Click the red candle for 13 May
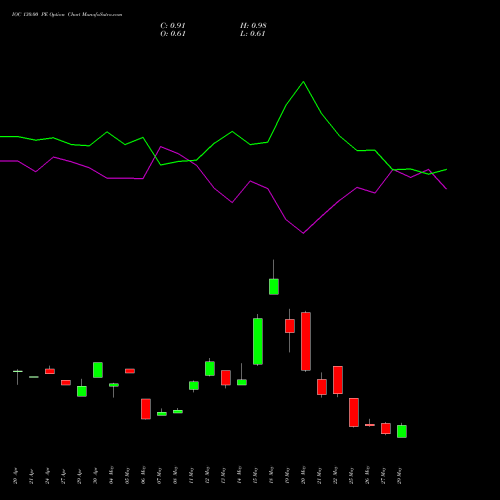The height and width of the screenshot is (500, 500). pos(226,378)
